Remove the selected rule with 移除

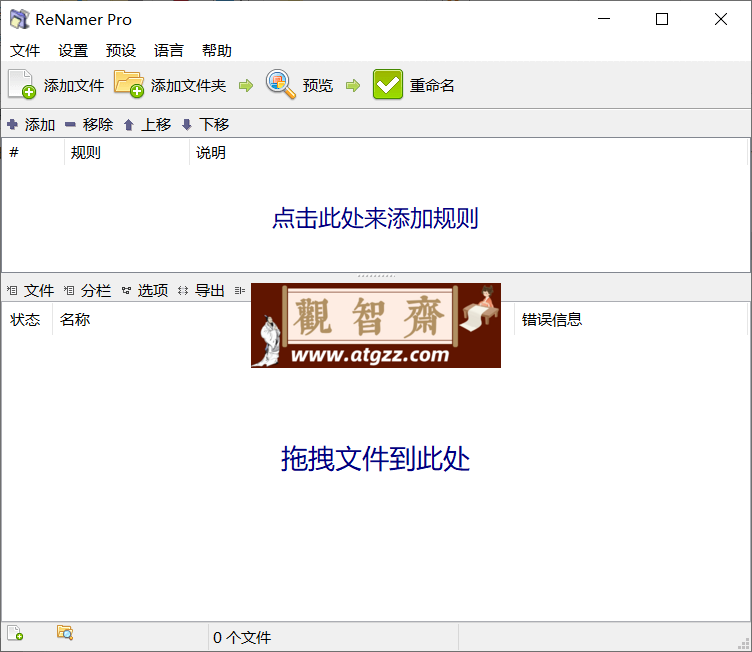(89, 125)
